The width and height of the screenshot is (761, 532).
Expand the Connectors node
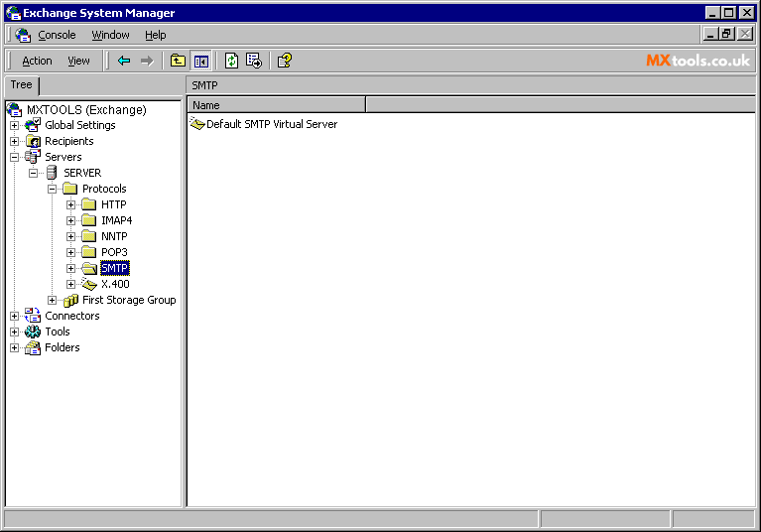pyautogui.click(x=15, y=316)
